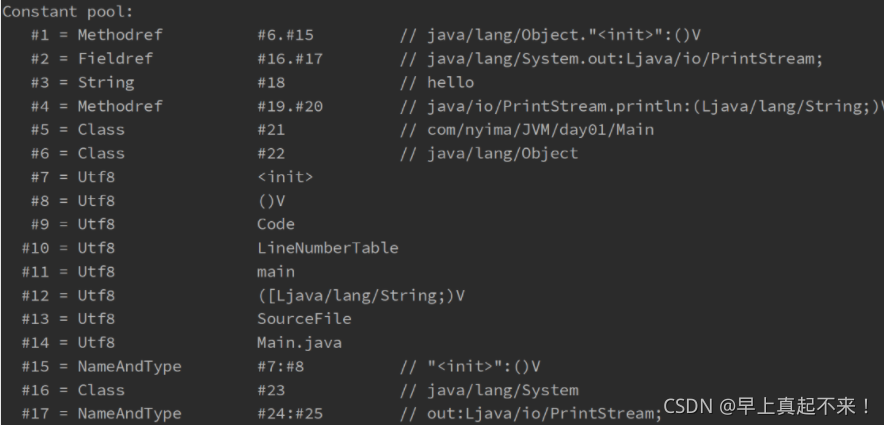Click the CSDN watermark author text
This screenshot has width=884, height=425.
(768, 406)
